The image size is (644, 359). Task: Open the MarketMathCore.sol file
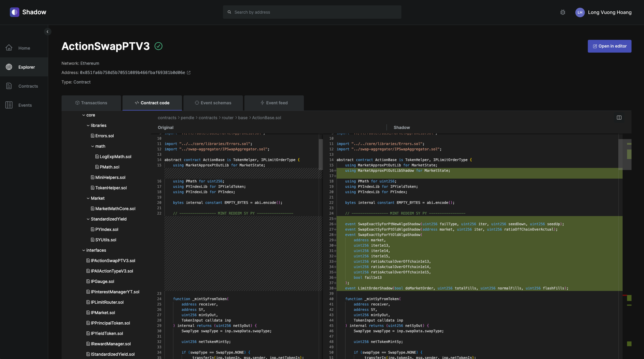pos(115,209)
